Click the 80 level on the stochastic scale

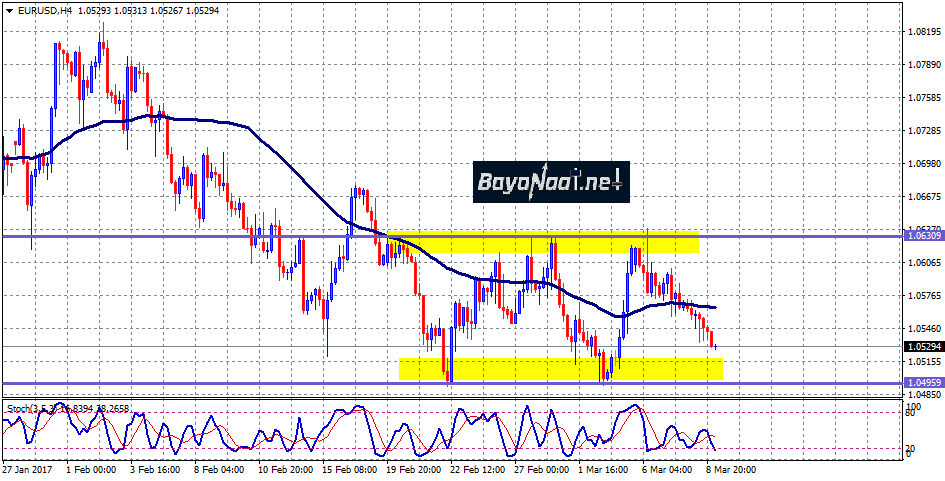[908, 411]
